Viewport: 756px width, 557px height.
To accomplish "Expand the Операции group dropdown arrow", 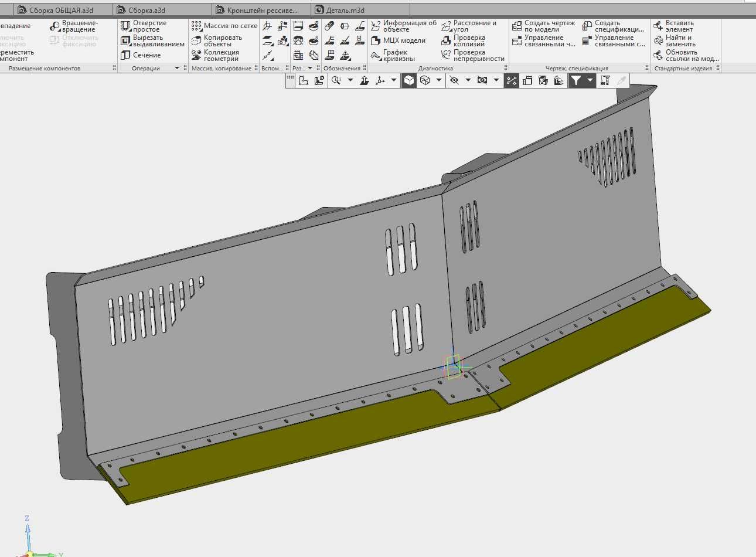I will (177, 69).
